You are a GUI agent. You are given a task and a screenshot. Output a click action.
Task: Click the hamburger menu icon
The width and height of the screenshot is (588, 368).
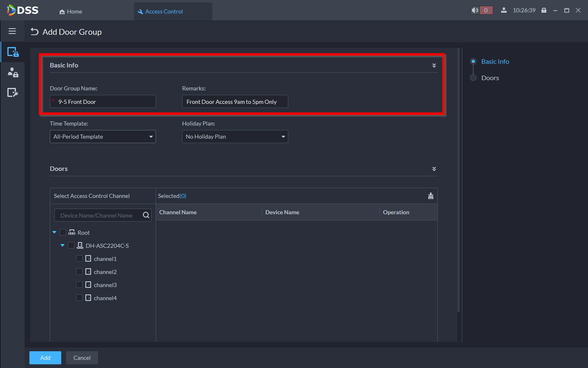click(x=12, y=31)
